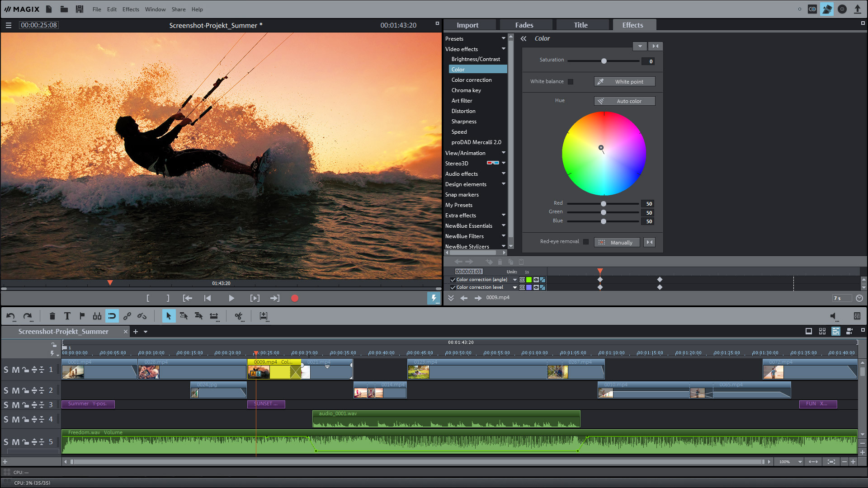
Task: Expand the NewBlue Essentials category
Action: 503,225
